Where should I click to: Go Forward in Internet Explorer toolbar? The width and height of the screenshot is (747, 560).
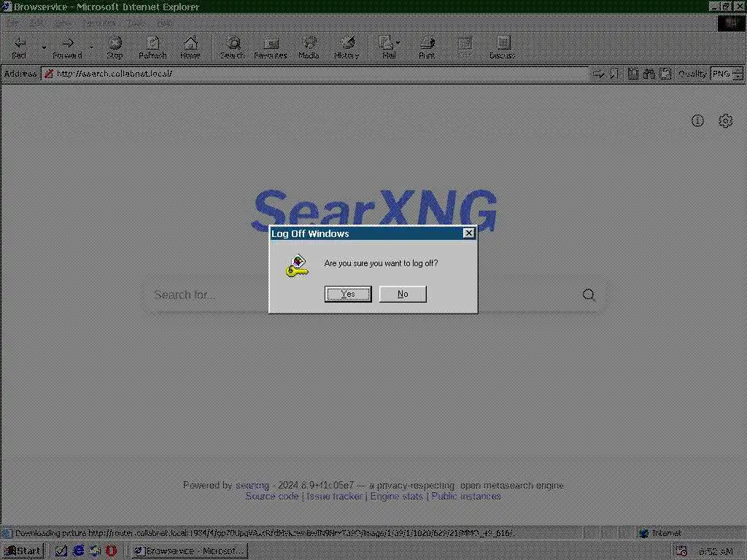pos(68,47)
